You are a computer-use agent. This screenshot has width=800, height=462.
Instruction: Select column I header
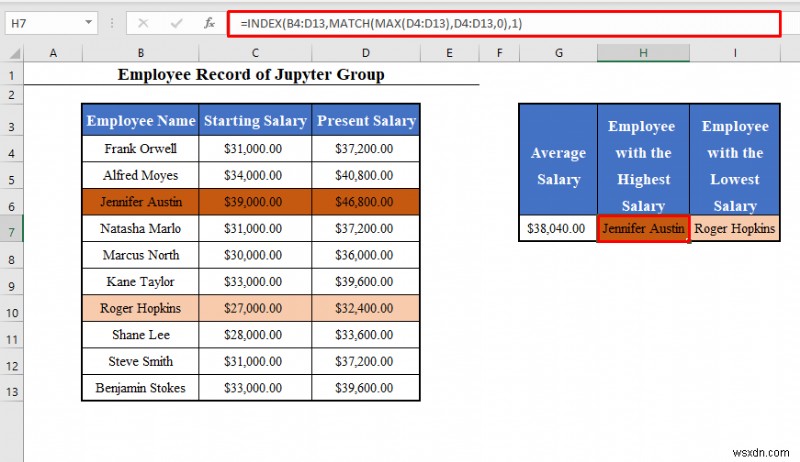pos(735,53)
